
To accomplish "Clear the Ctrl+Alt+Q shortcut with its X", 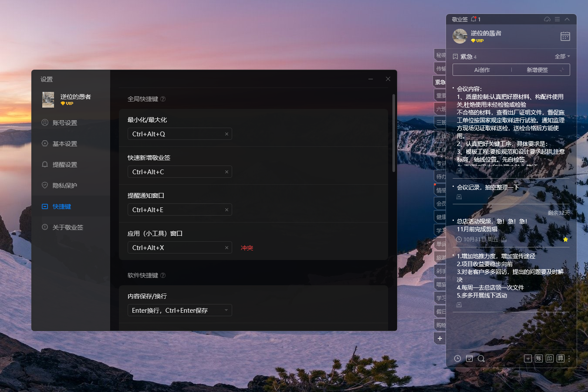I will 226,134.
